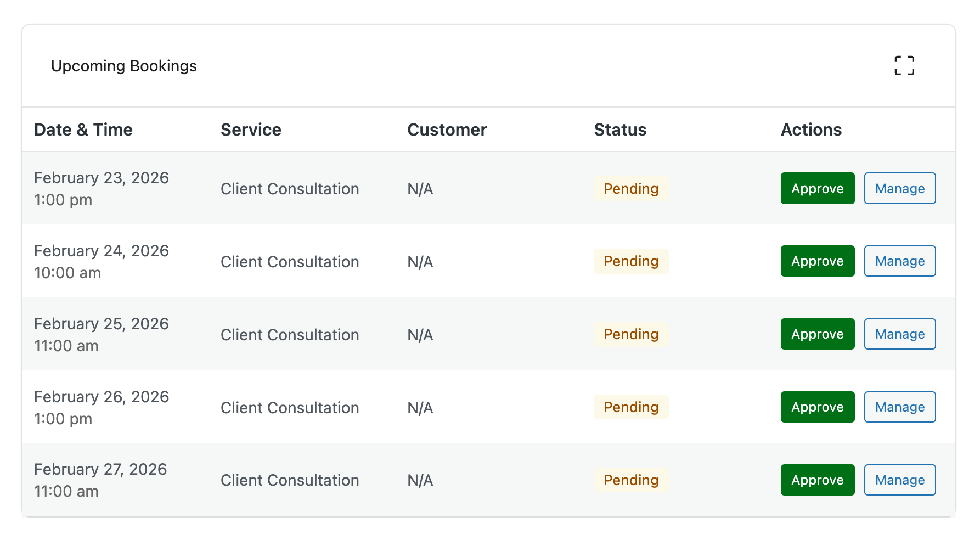980x540 pixels.
Task: Select Client Consultation on February 24 row
Action: 290,262
